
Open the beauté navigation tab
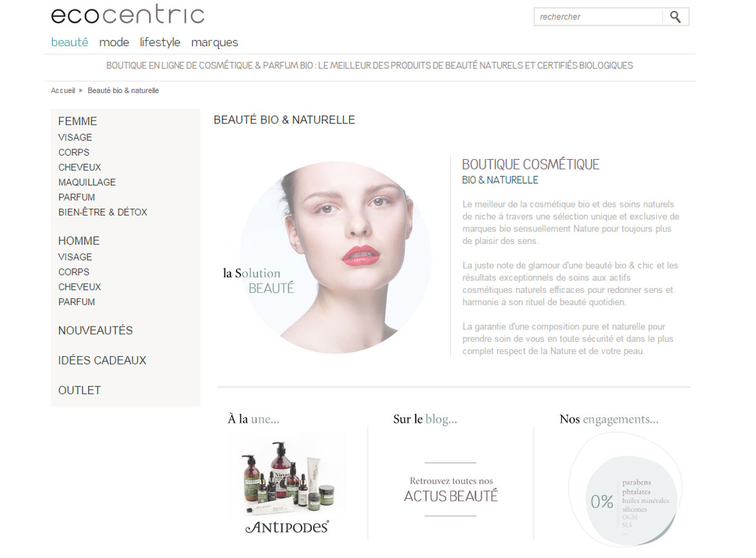70,43
